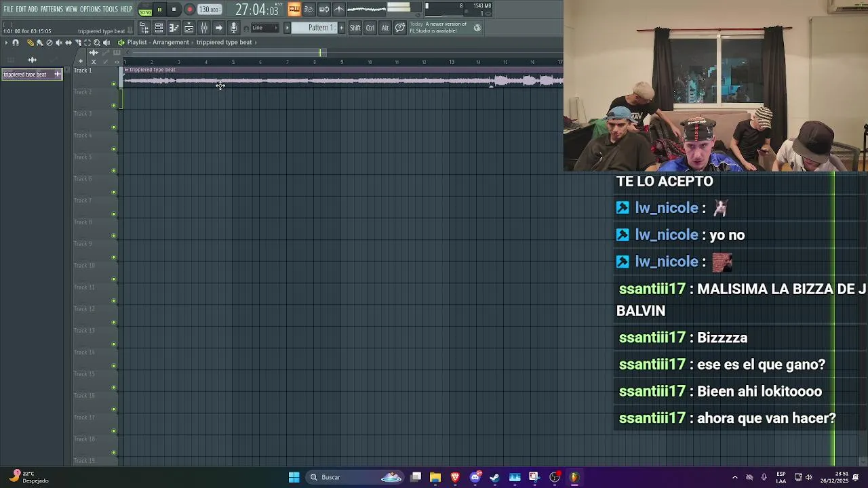
Task: Open Pattern 1 selector dropdown
Action: 314,28
